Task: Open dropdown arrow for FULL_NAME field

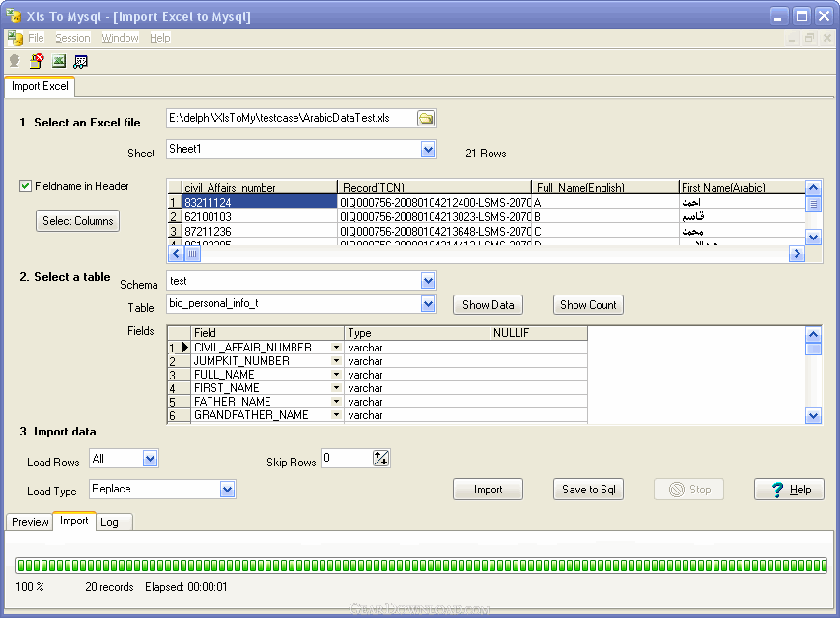Action: pyautogui.click(x=336, y=374)
